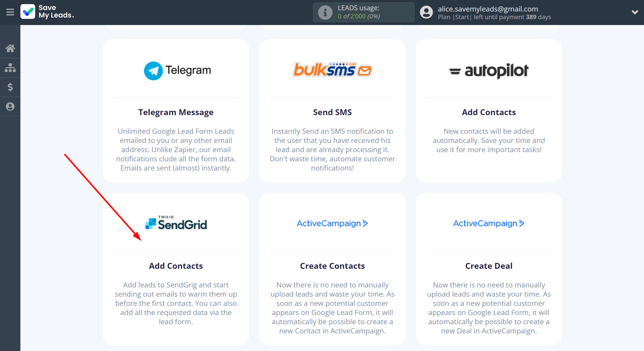Screen dimensions: 644x351
Task: Go to the Home sidebar icon
Action: click(x=10, y=48)
